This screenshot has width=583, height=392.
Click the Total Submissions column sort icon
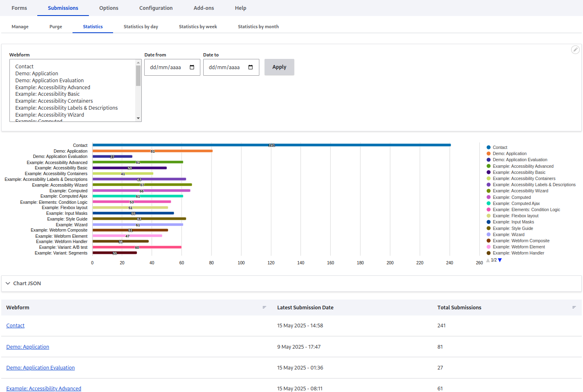pos(574,307)
